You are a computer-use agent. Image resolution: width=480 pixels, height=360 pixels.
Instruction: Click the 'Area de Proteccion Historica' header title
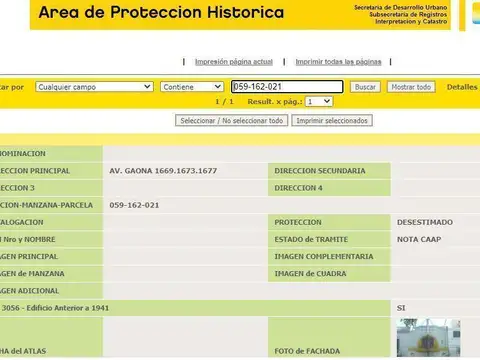[x=161, y=13]
